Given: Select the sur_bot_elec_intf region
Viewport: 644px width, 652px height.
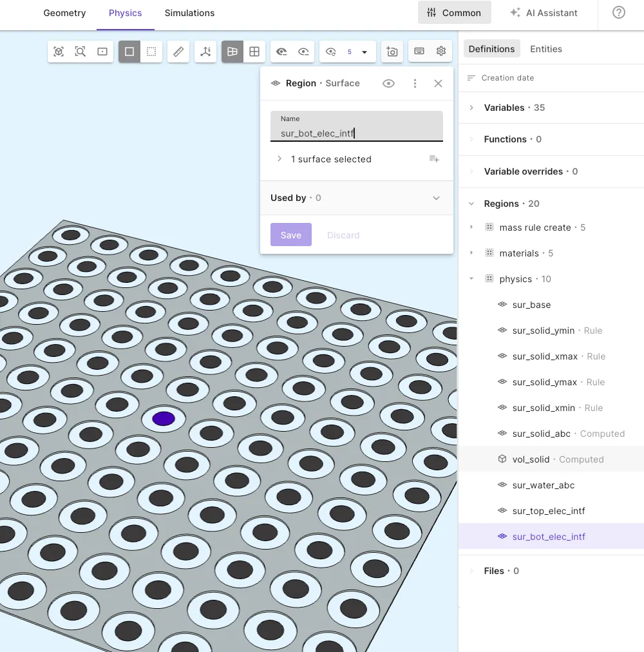Looking at the screenshot, I should [x=551, y=537].
